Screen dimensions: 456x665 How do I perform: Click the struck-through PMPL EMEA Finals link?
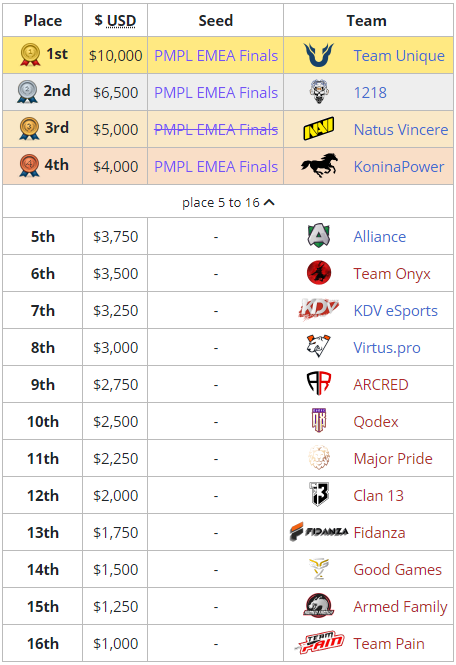[x=216, y=129]
